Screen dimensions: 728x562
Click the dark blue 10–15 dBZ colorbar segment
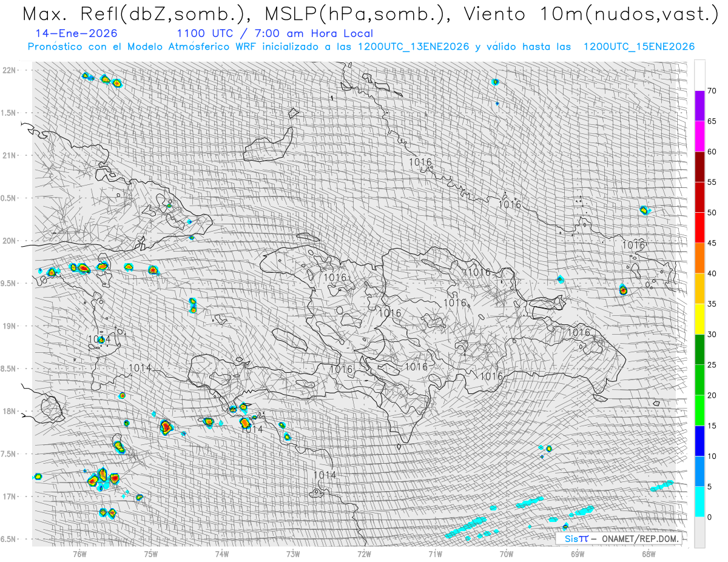pyautogui.click(x=699, y=441)
